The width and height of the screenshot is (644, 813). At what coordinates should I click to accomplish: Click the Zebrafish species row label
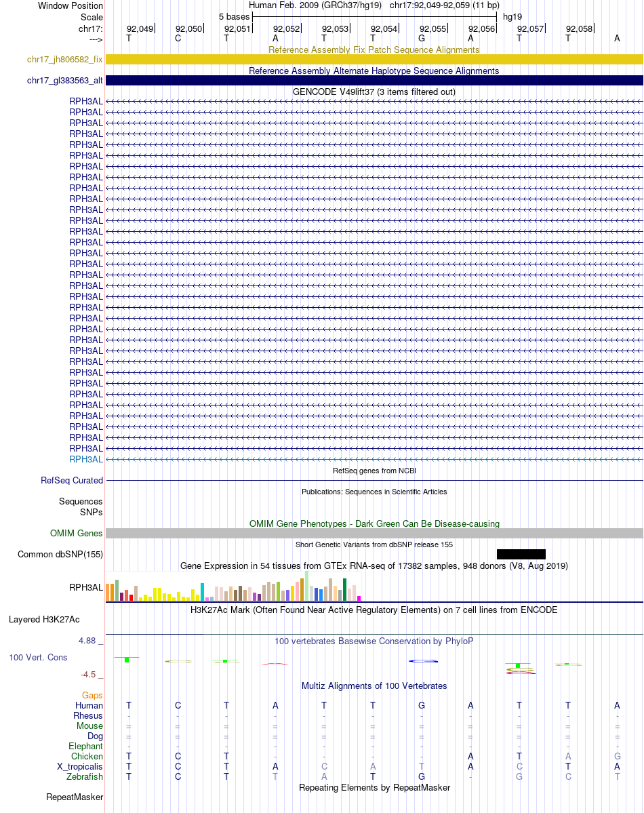pos(85,776)
